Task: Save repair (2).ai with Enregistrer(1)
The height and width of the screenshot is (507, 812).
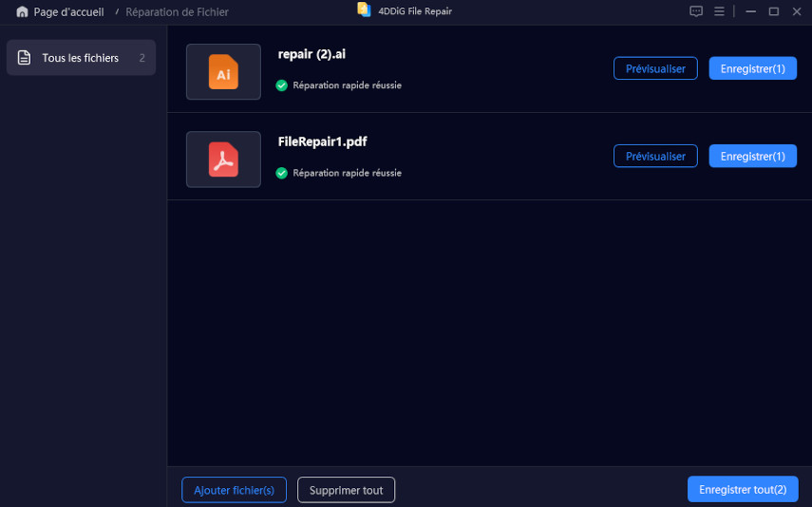Action: pos(752,68)
